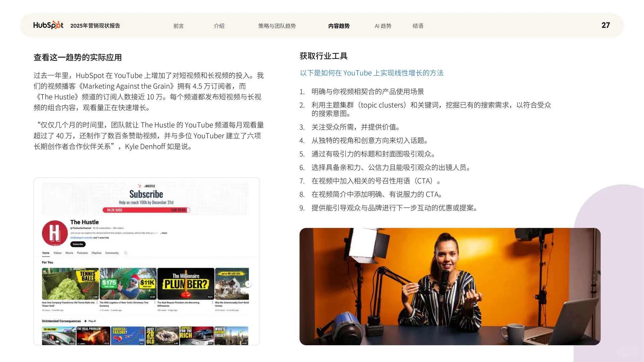This screenshot has width=644, height=362.
Task: Click the Hustle logo above the Subscribe banner
Action: [x=147, y=185]
